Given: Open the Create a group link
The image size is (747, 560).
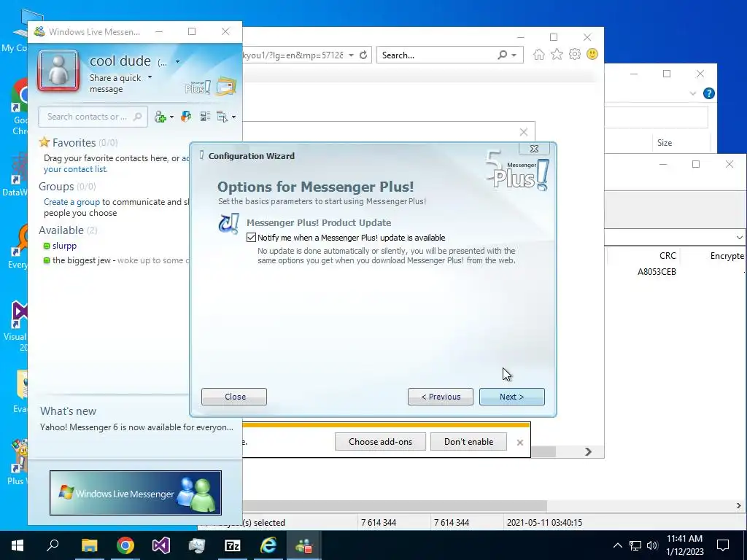Looking at the screenshot, I should pyautogui.click(x=72, y=202).
